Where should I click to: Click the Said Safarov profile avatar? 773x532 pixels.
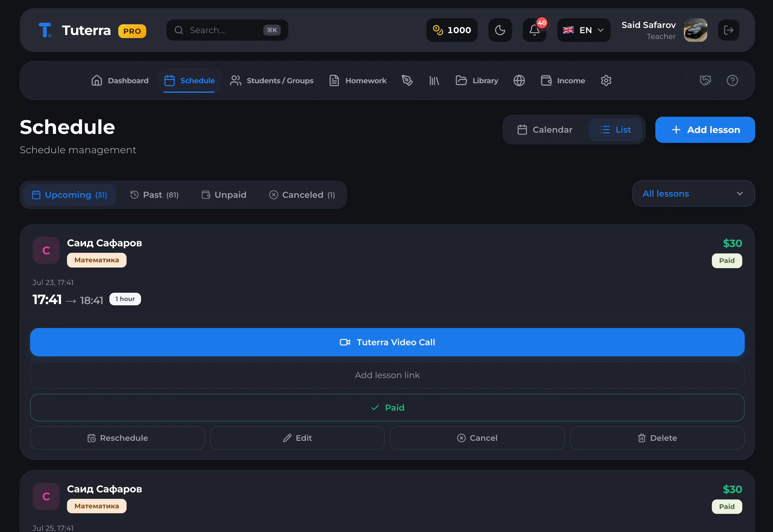click(695, 30)
